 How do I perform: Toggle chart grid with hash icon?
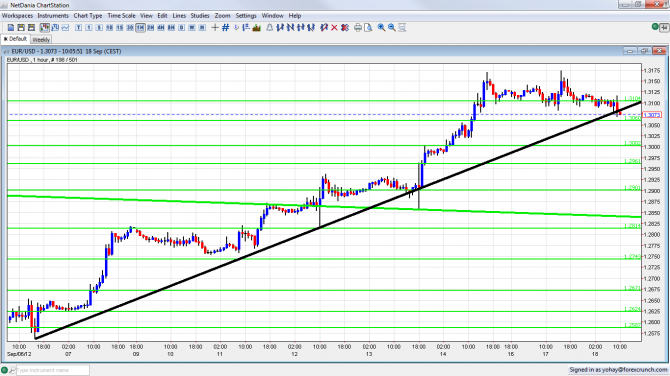coord(226,27)
